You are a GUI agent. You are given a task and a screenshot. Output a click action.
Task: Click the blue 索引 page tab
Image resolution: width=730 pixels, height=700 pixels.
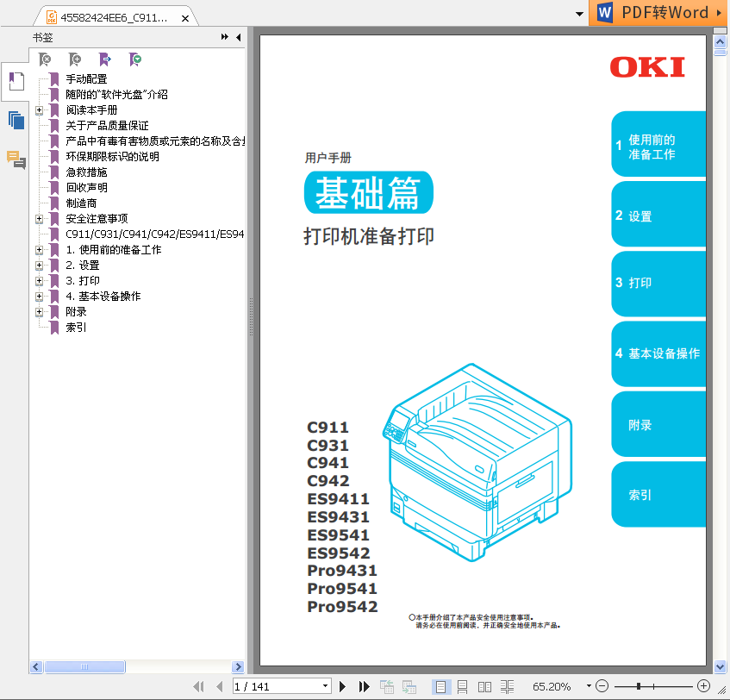tap(658, 495)
